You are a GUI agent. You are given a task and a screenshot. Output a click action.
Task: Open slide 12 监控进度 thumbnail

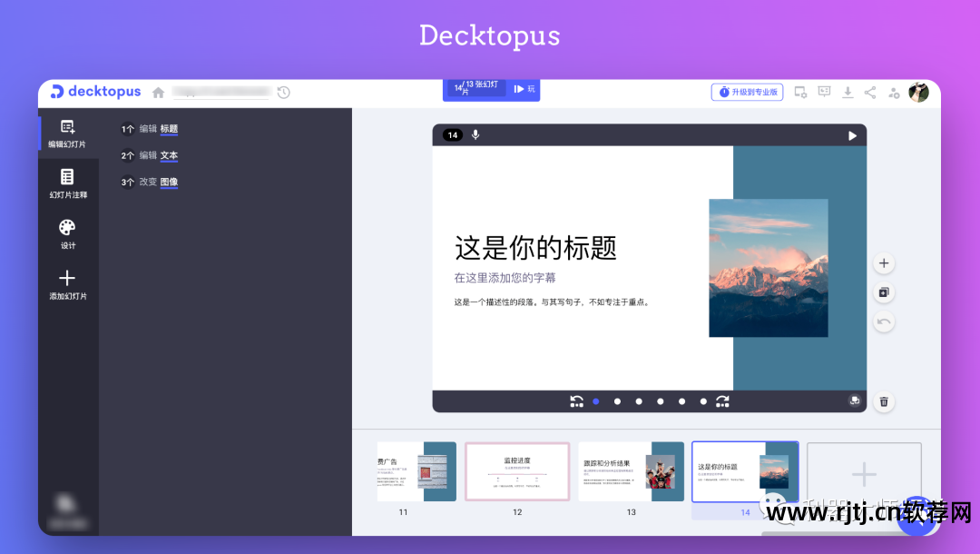pyautogui.click(x=517, y=471)
